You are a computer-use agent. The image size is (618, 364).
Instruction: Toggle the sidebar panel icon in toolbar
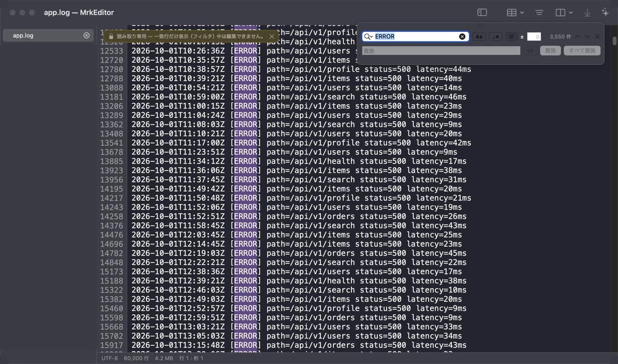tap(482, 13)
